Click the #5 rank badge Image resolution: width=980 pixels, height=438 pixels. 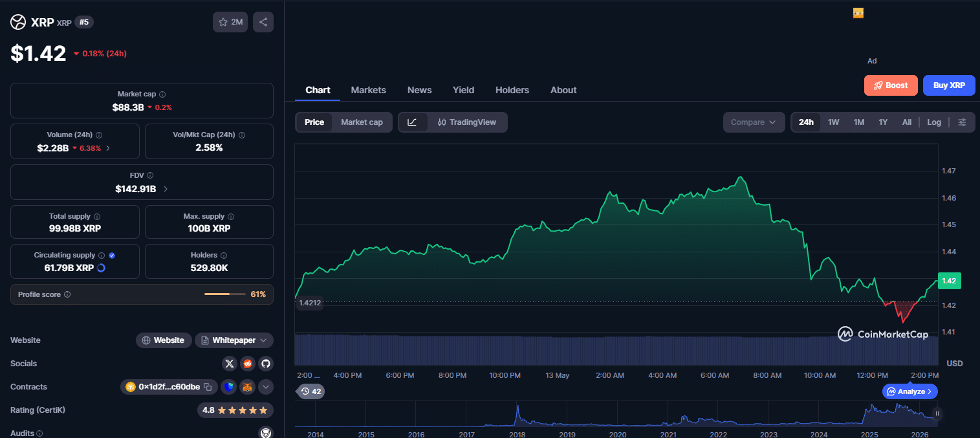(x=84, y=22)
